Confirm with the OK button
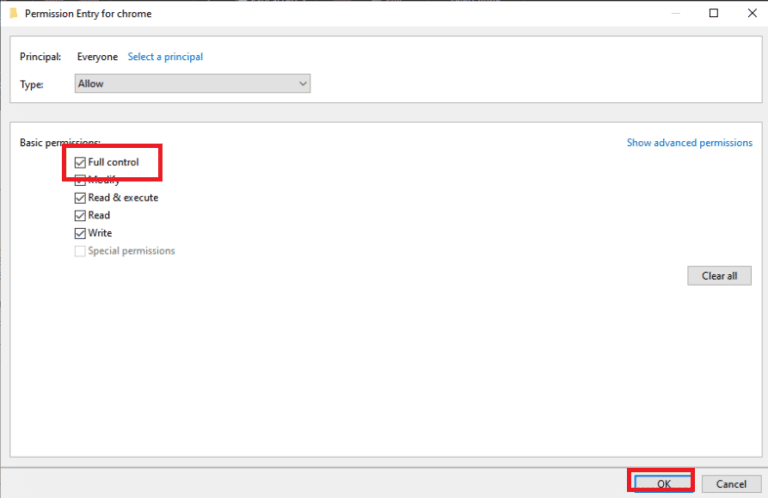Viewport: 768px width, 498px height. (664, 484)
